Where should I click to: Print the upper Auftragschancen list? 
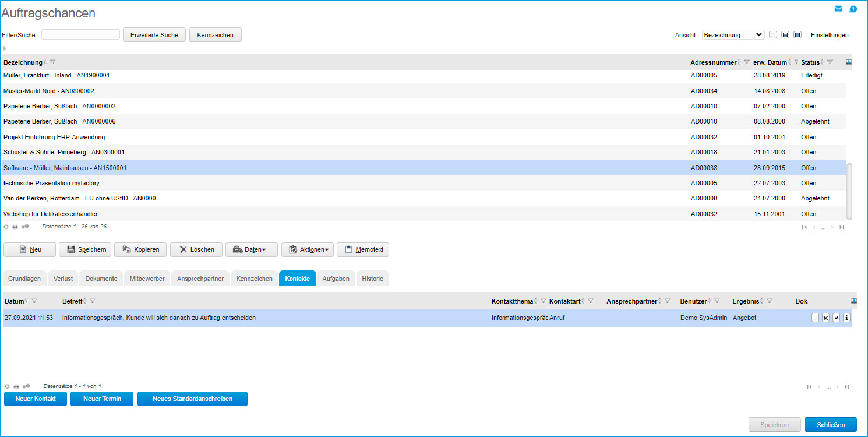(16, 227)
